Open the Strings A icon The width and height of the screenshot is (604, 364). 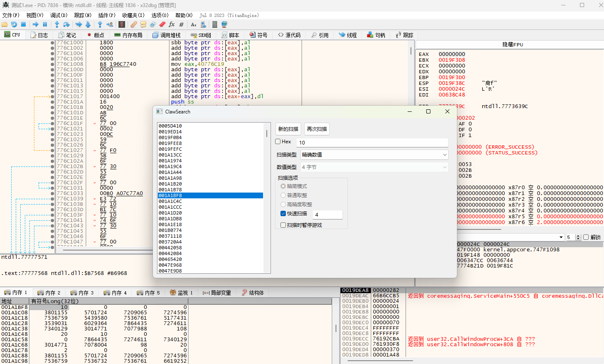tap(193, 24)
